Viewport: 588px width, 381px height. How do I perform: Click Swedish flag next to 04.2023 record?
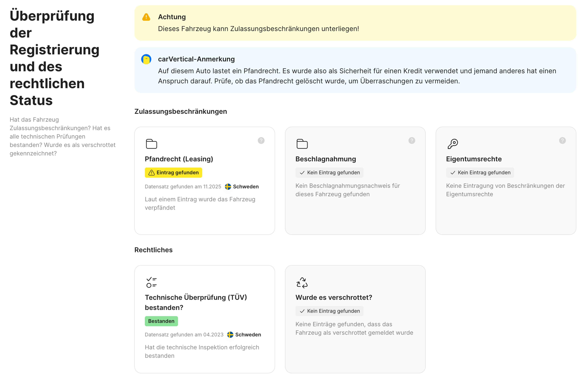click(x=230, y=335)
